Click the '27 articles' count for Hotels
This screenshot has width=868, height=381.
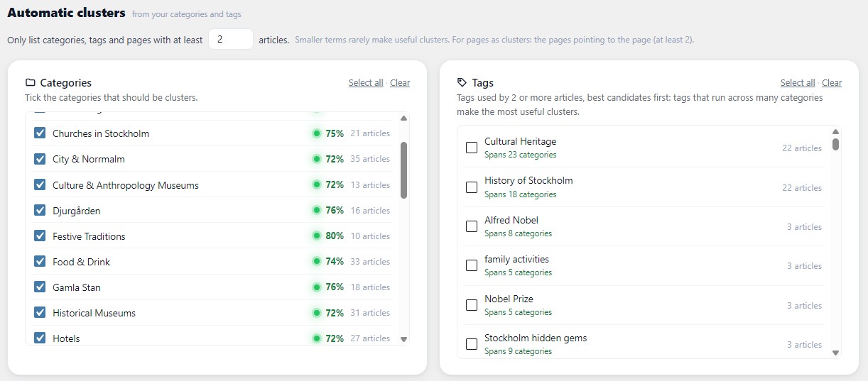370,338
